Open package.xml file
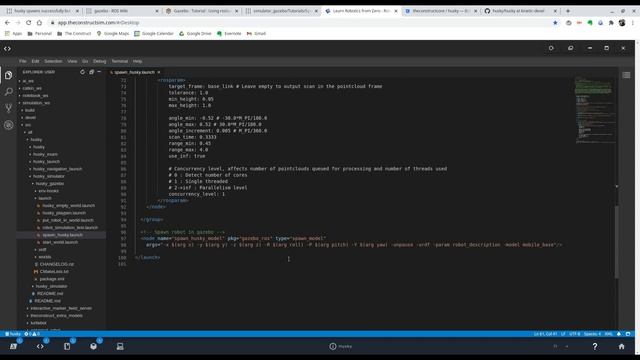 (52, 279)
